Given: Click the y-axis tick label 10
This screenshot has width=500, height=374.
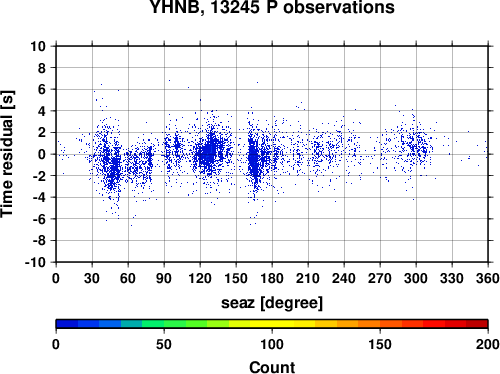Looking at the screenshot, I should pyautogui.click(x=38, y=46).
